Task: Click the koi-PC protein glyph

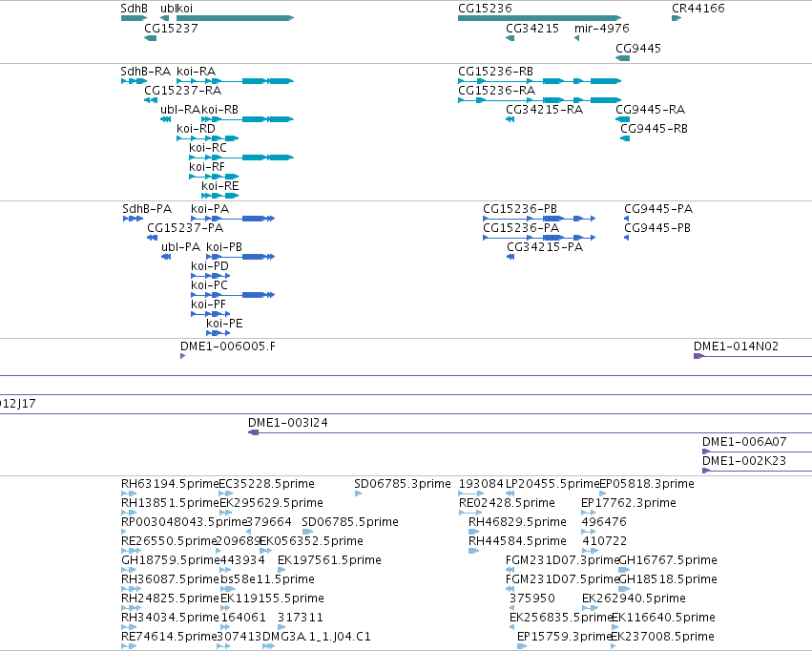Action: (233, 295)
